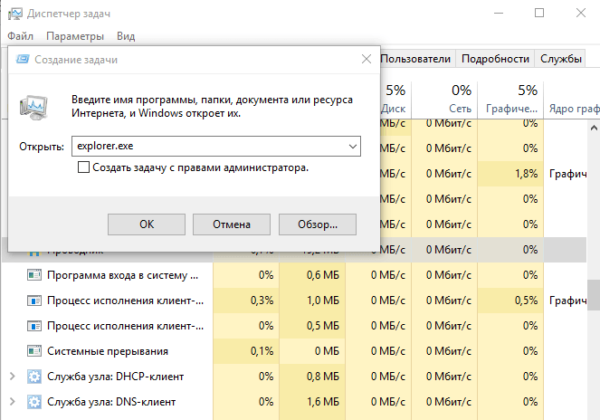
Task: Click the vertical scrollbar thumb of process list
Action: point(593,294)
